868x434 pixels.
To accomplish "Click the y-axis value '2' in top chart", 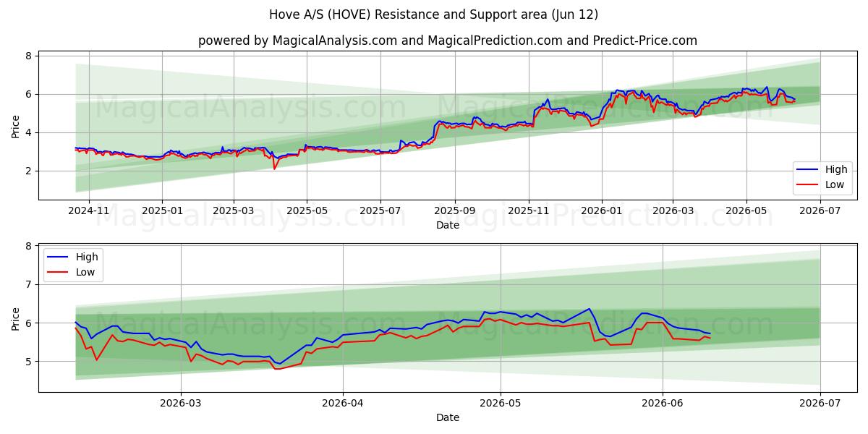I will (x=30, y=171).
